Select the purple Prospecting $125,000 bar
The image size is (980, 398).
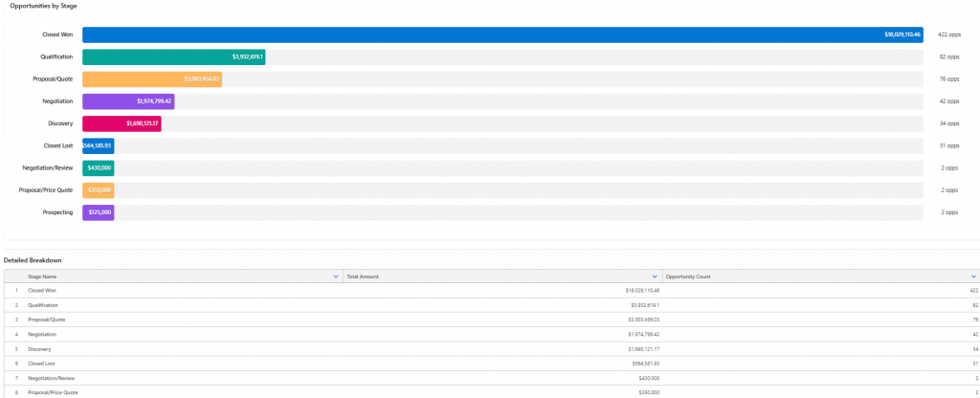[x=98, y=211]
